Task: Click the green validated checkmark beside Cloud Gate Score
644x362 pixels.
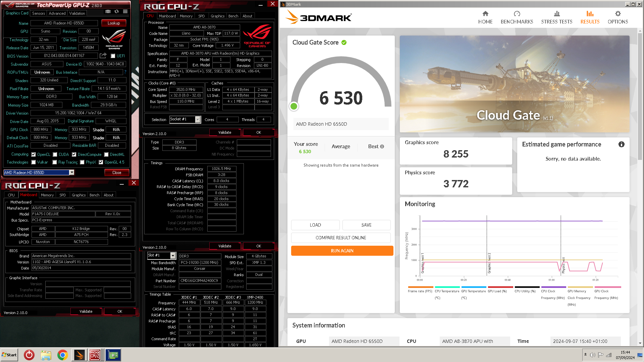Action: (x=344, y=43)
